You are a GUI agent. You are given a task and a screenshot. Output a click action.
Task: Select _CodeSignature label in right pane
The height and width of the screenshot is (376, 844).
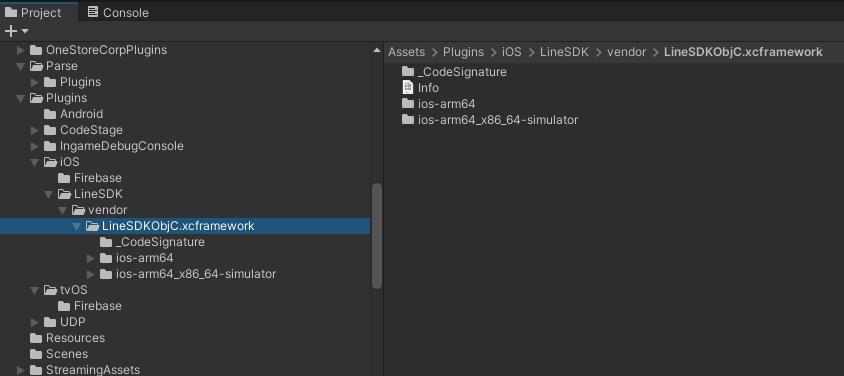click(x=462, y=72)
